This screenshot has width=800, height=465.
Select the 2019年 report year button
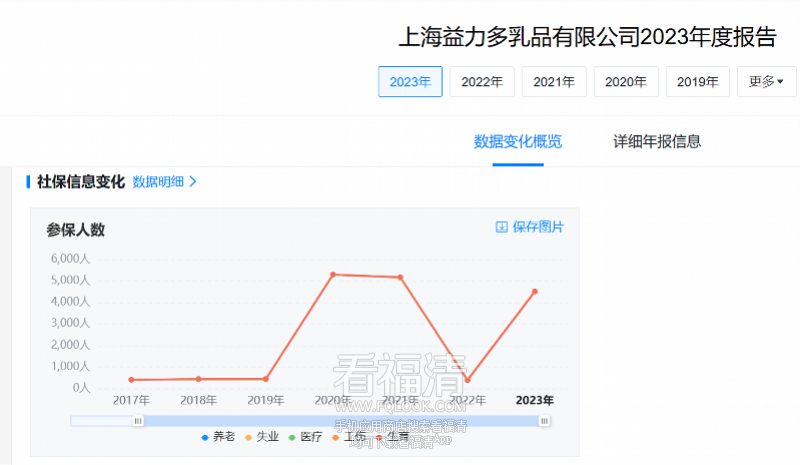[698, 82]
